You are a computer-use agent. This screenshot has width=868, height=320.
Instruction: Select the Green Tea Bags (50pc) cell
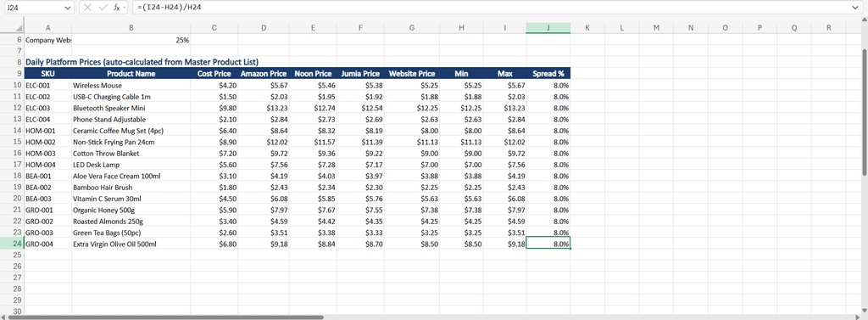(x=131, y=233)
